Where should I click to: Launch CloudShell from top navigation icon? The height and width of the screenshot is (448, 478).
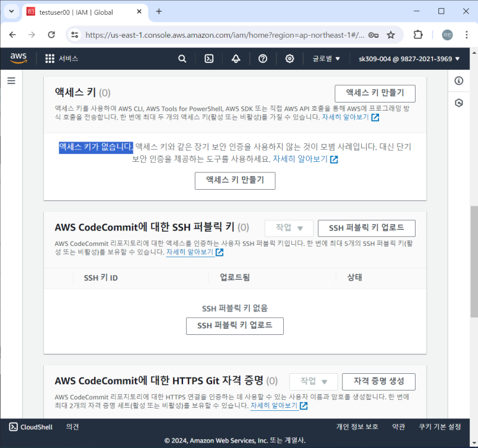click(x=209, y=59)
